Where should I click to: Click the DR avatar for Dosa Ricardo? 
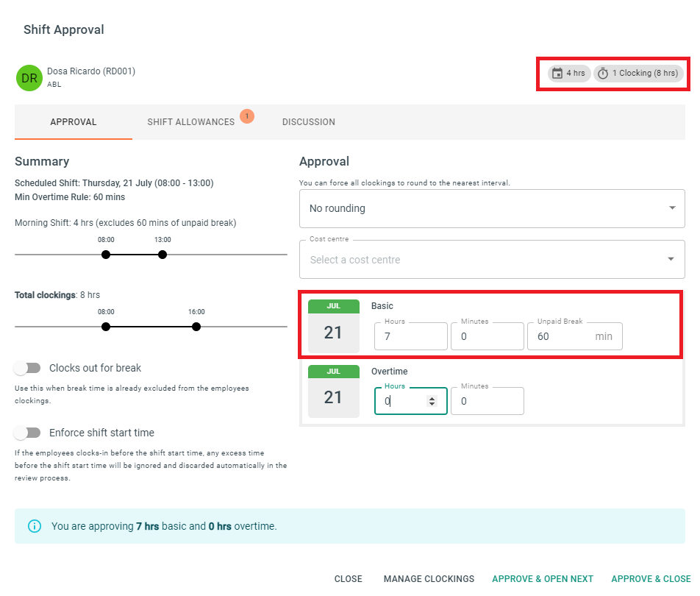29,78
